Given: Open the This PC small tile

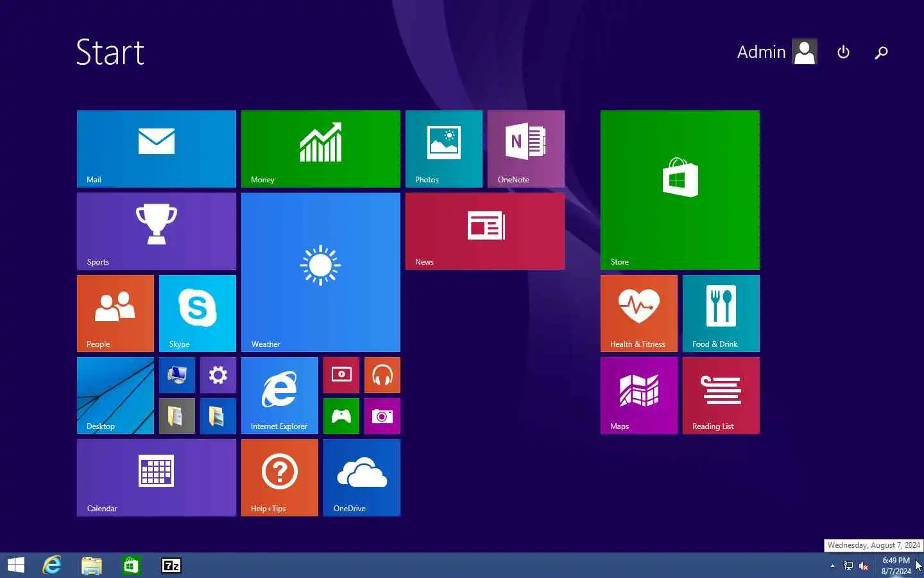Looking at the screenshot, I should [x=177, y=375].
